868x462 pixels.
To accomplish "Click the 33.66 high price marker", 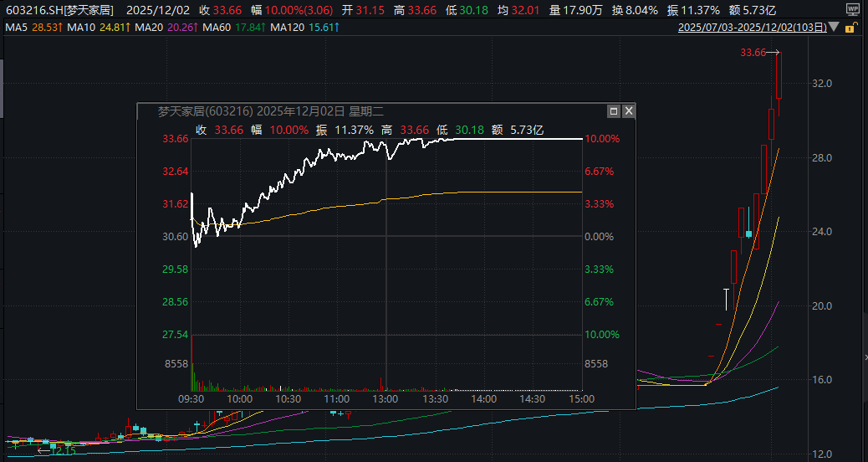I will (753, 53).
